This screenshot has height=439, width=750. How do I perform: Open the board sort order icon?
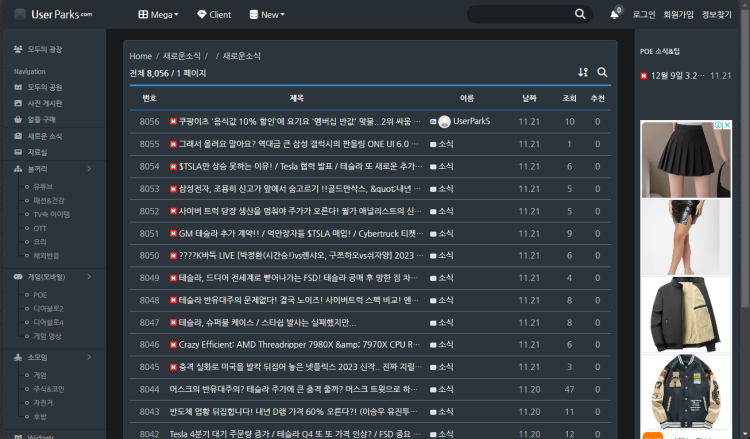(x=583, y=72)
